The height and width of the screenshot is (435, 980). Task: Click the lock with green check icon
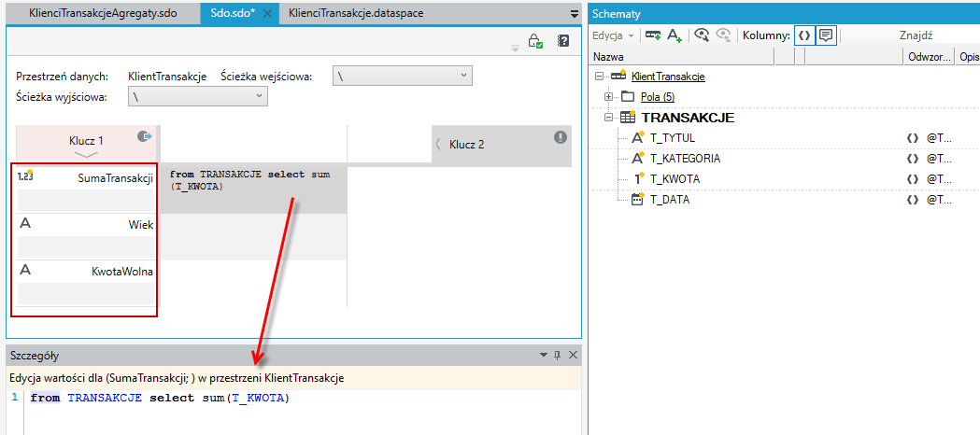535,41
